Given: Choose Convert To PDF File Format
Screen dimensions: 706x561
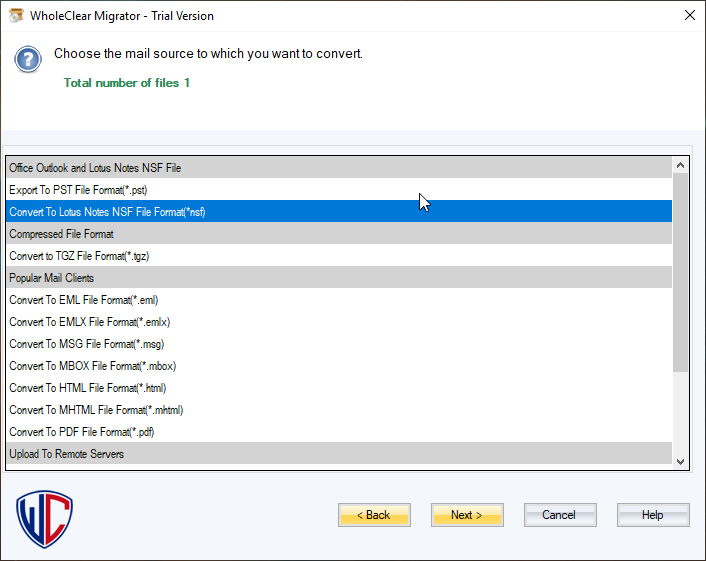Looking at the screenshot, I should tap(339, 432).
